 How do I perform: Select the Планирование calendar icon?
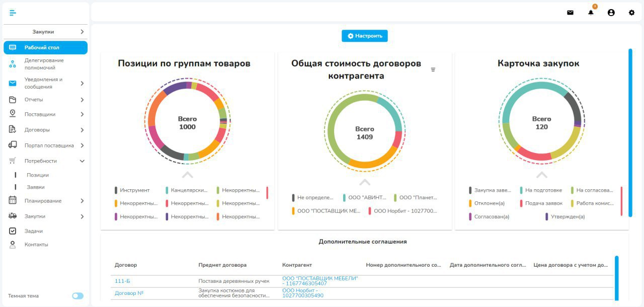click(x=12, y=200)
